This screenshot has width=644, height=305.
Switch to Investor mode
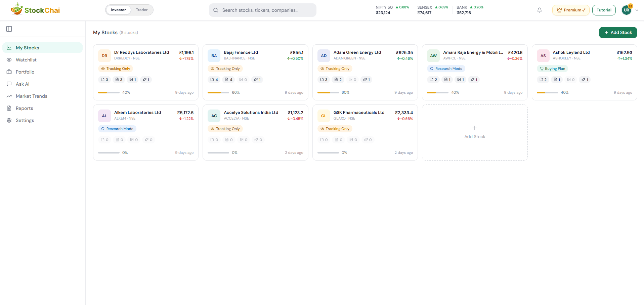click(x=119, y=10)
